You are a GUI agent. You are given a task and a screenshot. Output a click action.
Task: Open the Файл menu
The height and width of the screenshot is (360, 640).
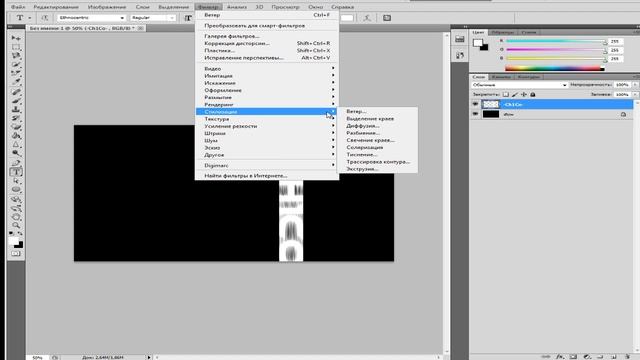tap(18, 7)
